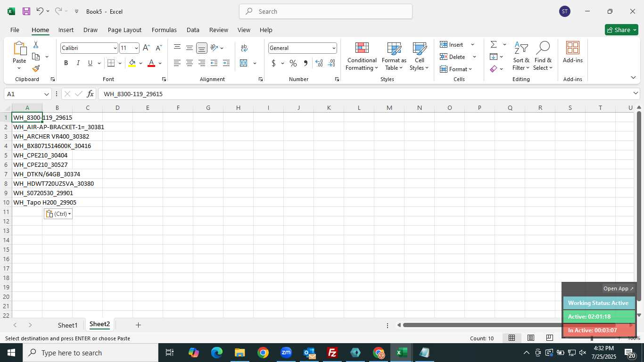Viewport: 644px width, 362px height.
Task: Click the Save icon in title bar
Action: pos(26,11)
